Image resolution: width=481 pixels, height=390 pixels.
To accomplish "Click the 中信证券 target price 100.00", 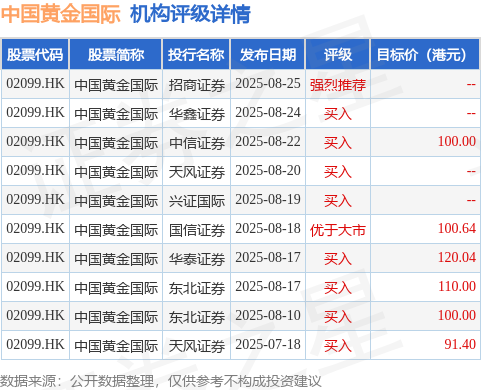I will [x=456, y=141].
